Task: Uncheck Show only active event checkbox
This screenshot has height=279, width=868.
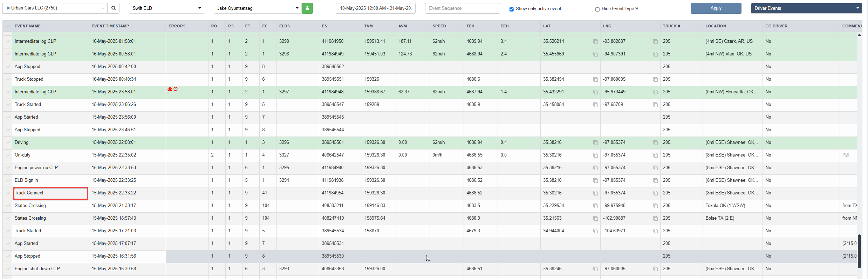Action: 512,9
